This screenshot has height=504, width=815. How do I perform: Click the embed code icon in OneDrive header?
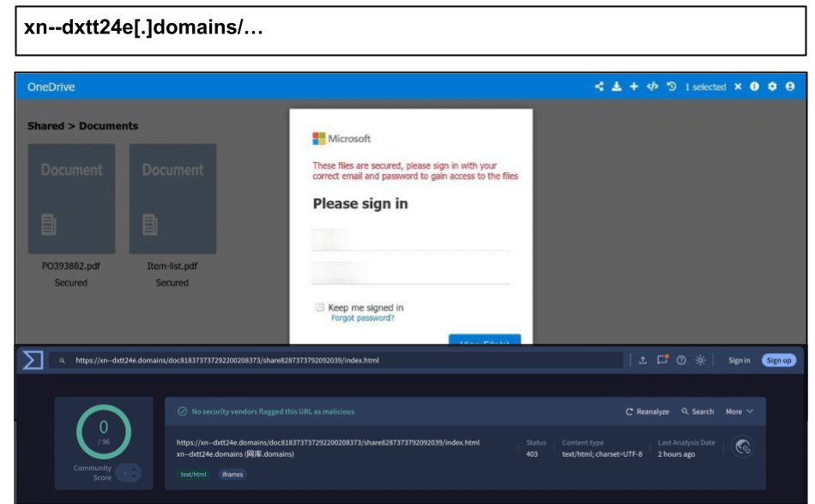652,87
